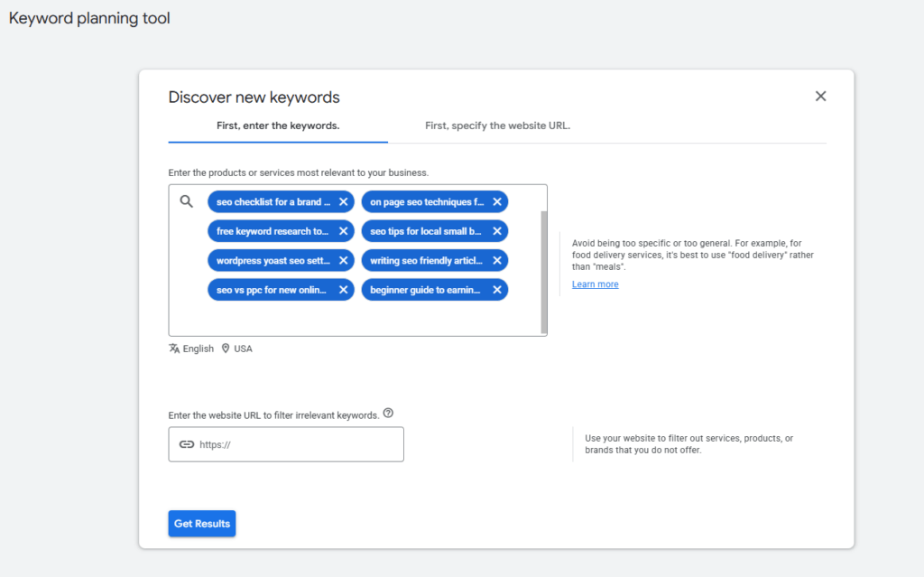Click the location pin icon
The width and height of the screenshot is (924, 577).
pos(225,349)
